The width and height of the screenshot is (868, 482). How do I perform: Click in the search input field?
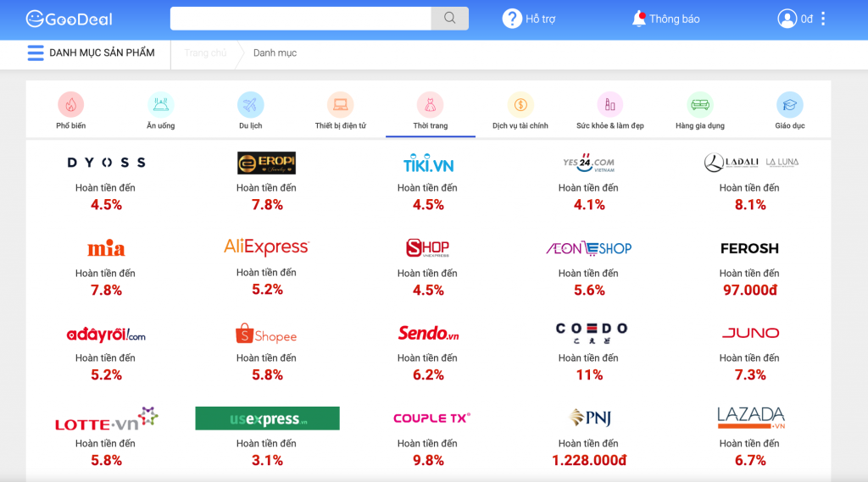pyautogui.click(x=301, y=19)
